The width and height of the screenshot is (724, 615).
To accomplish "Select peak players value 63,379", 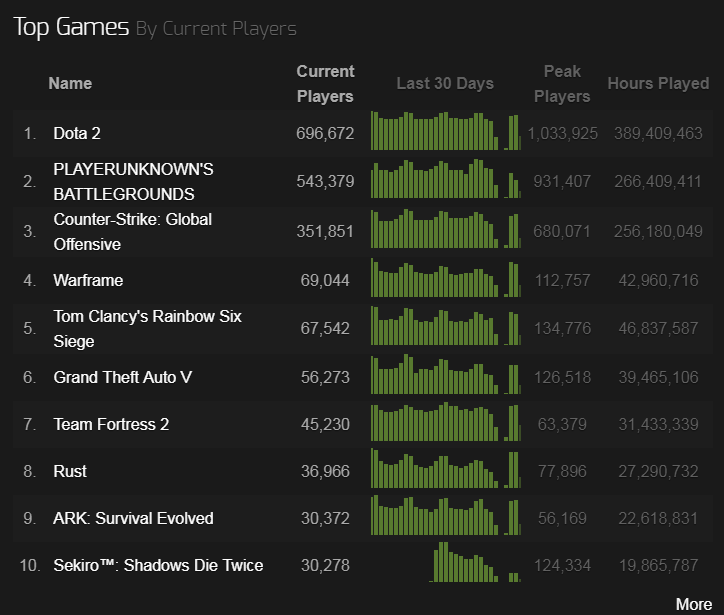I will click(562, 424).
